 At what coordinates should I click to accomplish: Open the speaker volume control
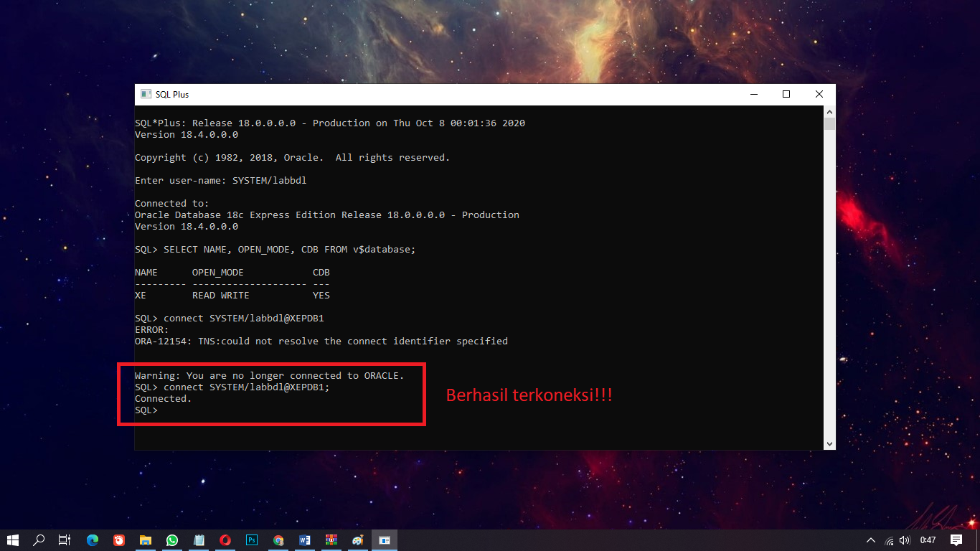(905, 540)
